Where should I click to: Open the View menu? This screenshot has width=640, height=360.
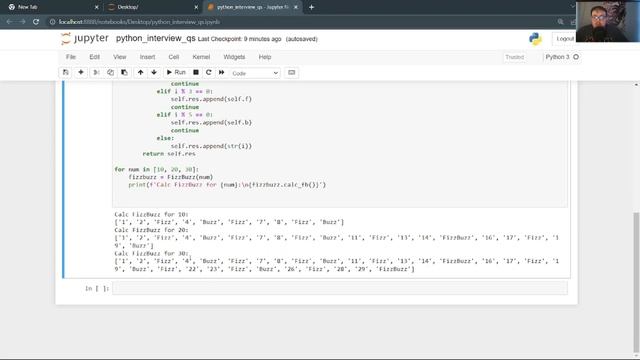click(x=120, y=57)
